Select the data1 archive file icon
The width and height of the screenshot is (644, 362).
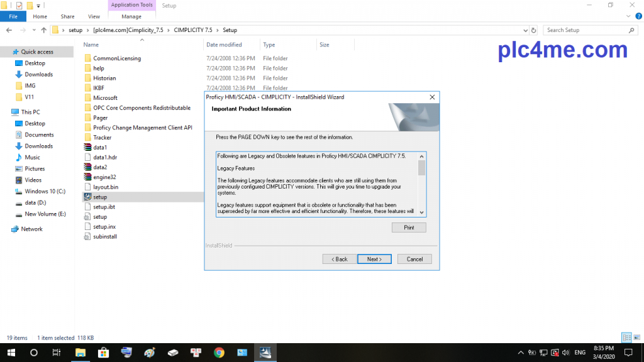click(87, 147)
